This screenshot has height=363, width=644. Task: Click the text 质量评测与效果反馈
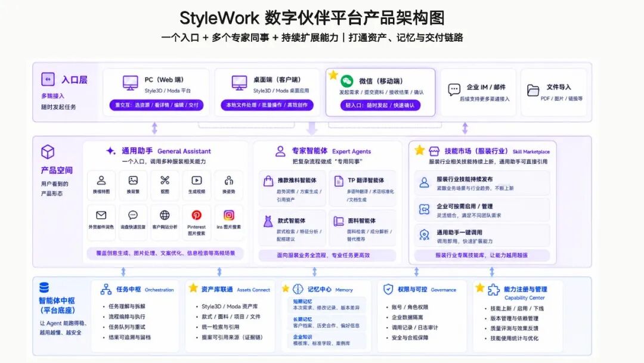point(514,328)
